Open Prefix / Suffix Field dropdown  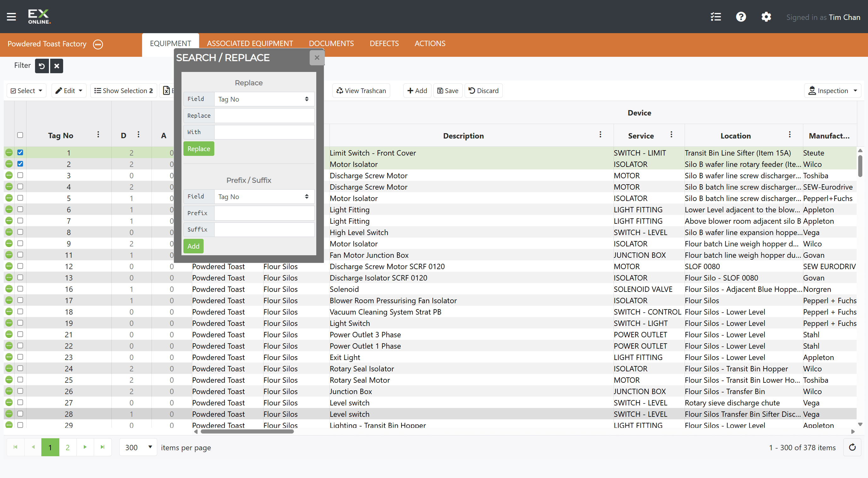coord(264,197)
